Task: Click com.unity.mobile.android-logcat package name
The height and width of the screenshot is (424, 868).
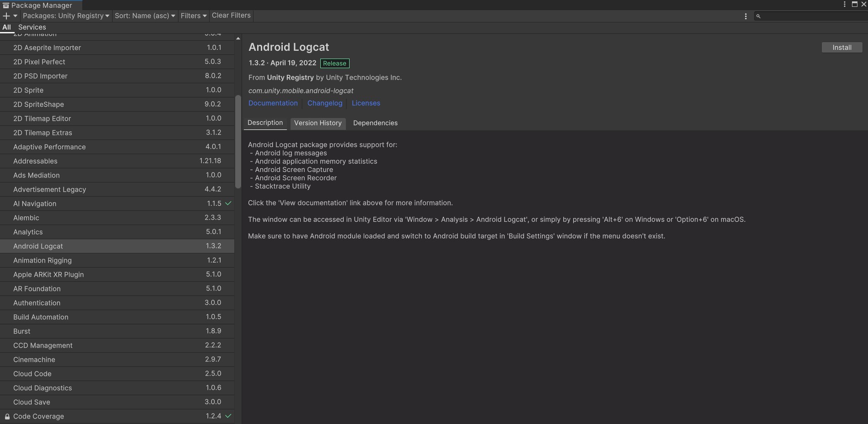Action: [301, 91]
